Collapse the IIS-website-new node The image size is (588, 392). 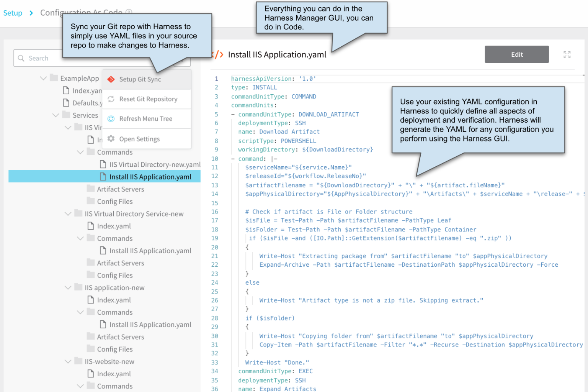click(x=68, y=361)
